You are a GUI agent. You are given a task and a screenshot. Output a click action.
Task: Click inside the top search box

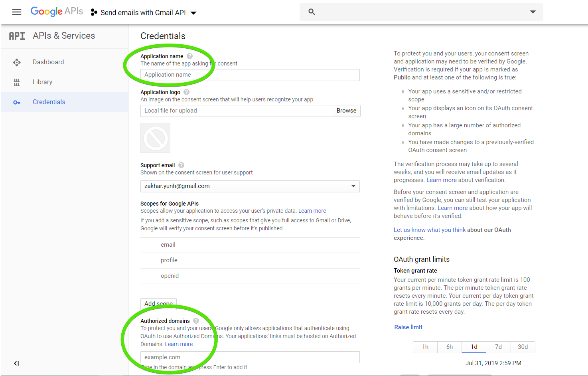pyautogui.click(x=421, y=12)
